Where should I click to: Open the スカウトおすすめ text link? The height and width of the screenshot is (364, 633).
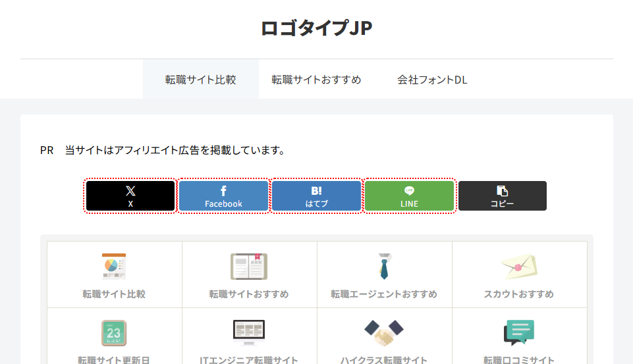tap(519, 294)
